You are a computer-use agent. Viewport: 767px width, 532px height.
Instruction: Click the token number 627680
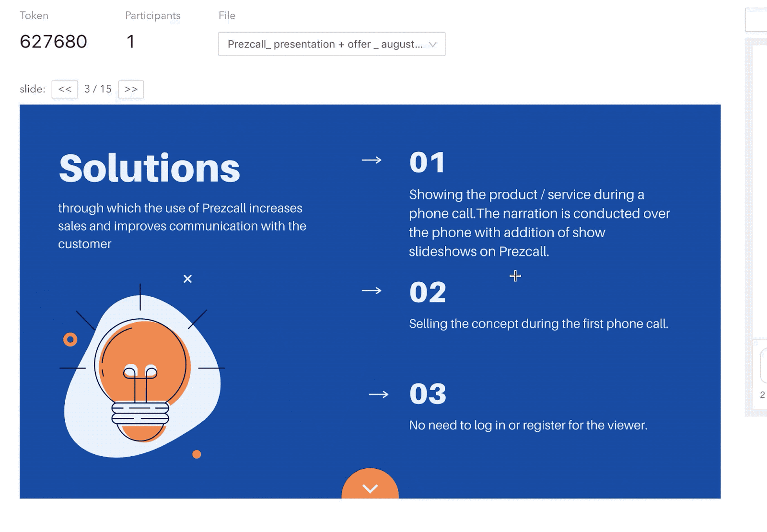coord(54,42)
